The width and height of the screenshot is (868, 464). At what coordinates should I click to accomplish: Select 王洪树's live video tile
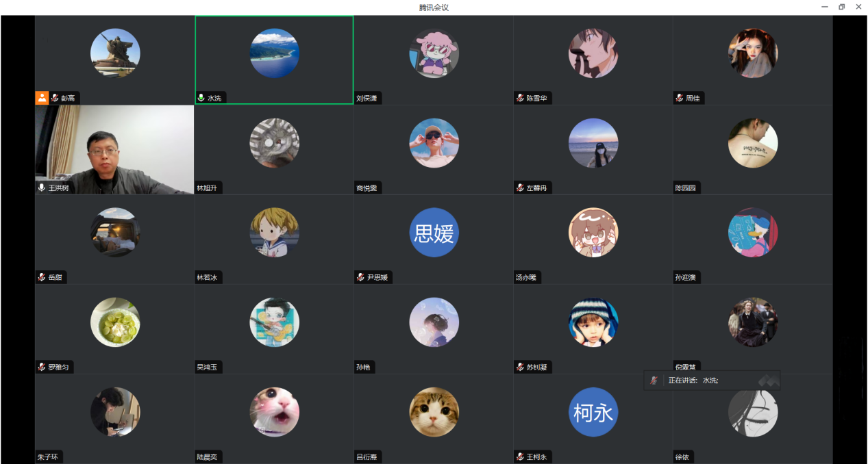pos(115,150)
